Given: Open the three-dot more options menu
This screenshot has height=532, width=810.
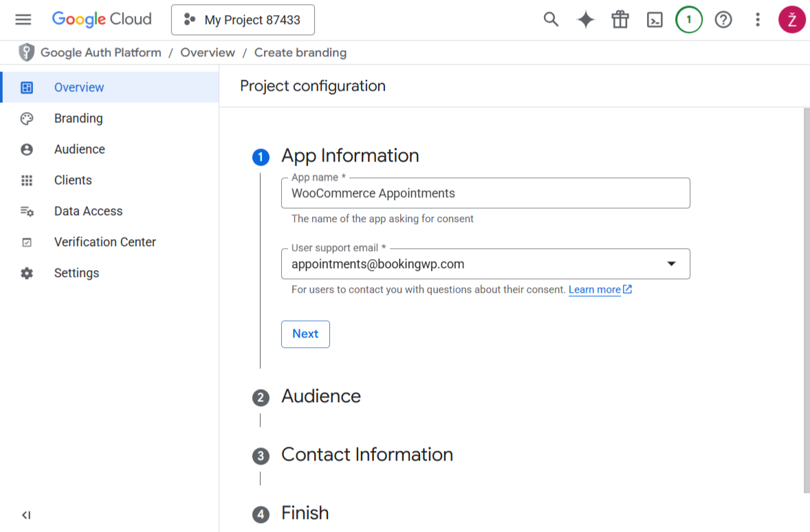Looking at the screenshot, I should pos(757,20).
